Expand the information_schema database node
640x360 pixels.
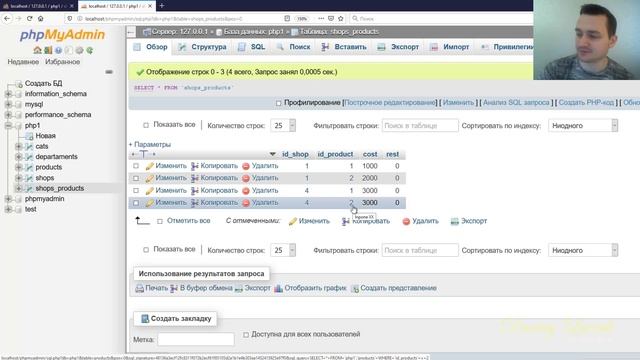8,94
